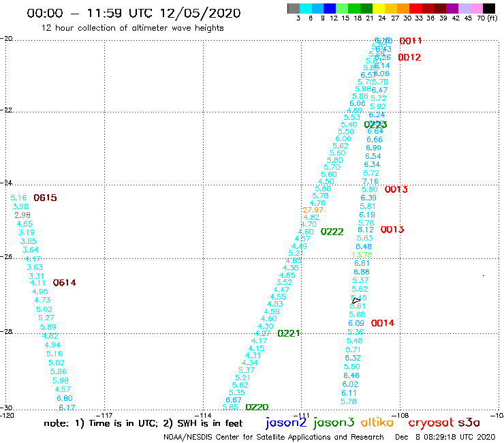Viewport: 504px width, 443px height.
Task: Click the -28 latitude axis label
Action: (x=6, y=331)
